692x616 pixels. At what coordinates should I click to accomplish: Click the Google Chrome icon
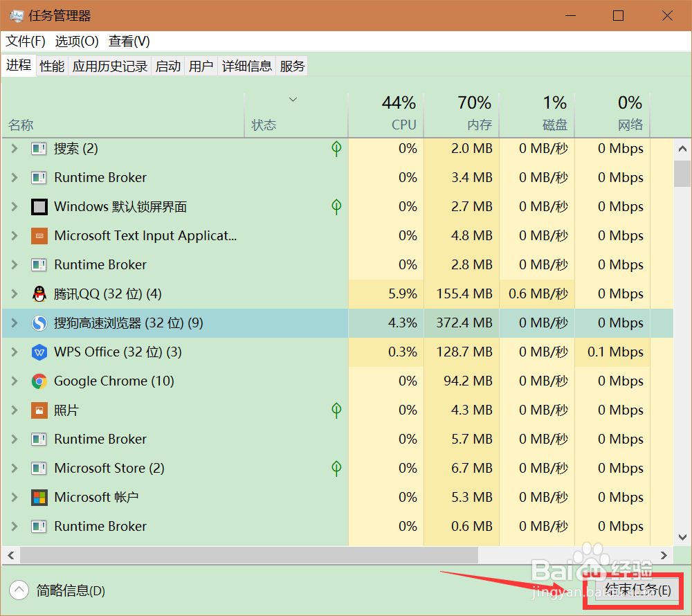[39, 381]
